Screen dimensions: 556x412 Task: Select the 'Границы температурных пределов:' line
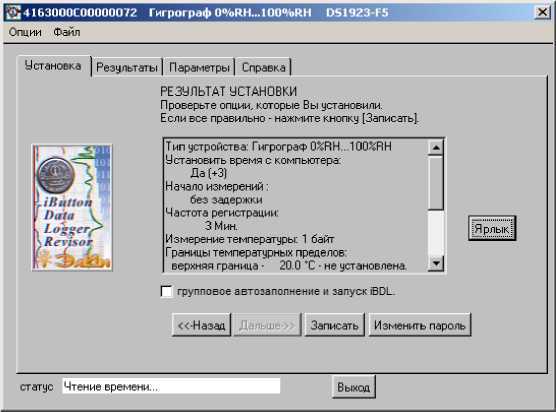[256, 252]
